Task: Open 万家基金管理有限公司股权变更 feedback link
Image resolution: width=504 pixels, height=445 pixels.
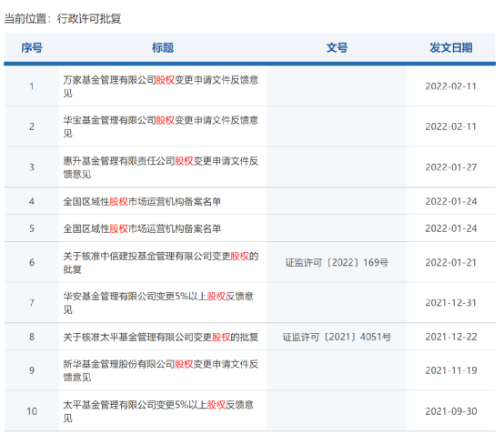Action: (161, 86)
